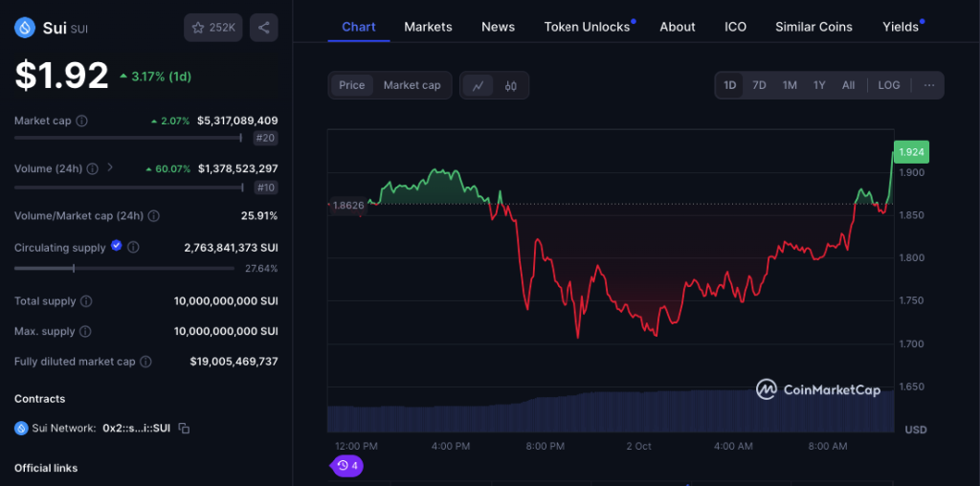Viewport: 980px width, 486px height.
Task: Toggle chart to Price view
Action: (x=351, y=85)
